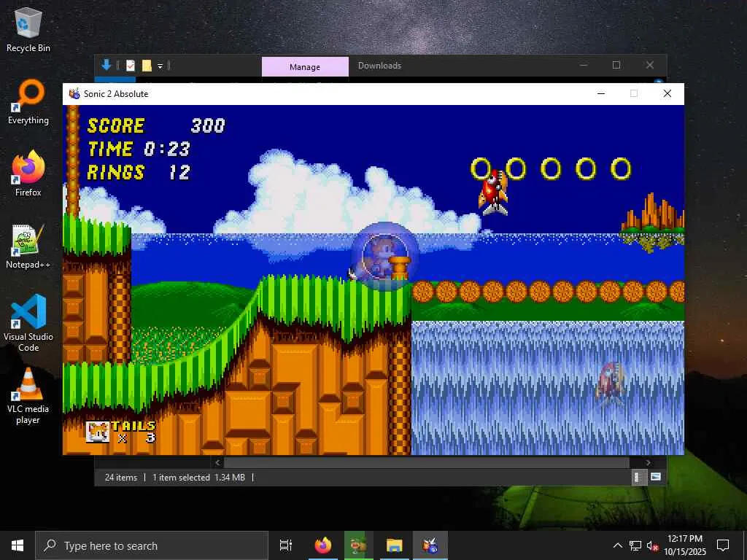Image resolution: width=747 pixels, height=560 pixels.
Task: Launch Visual Studio Code from the desktop
Action: pyautogui.click(x=28, y=324)
